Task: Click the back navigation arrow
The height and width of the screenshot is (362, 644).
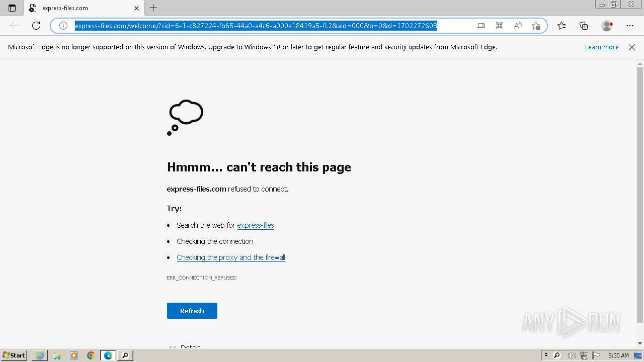Action: point(14,26)
